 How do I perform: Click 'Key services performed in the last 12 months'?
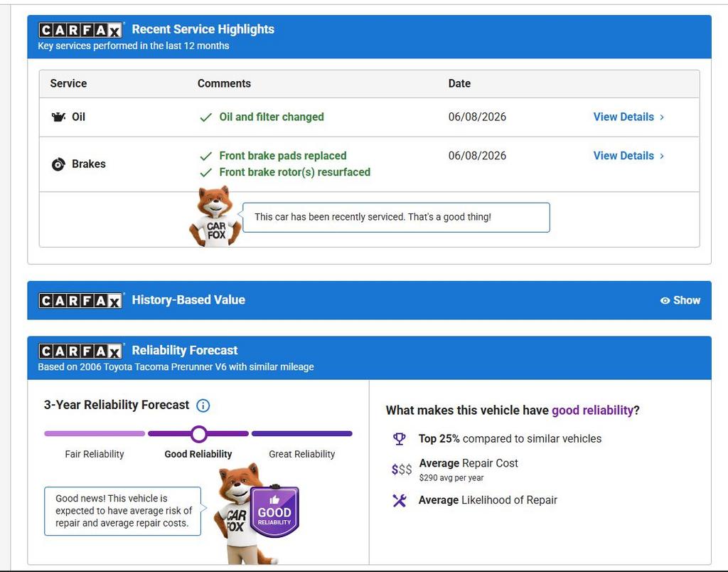133,46
